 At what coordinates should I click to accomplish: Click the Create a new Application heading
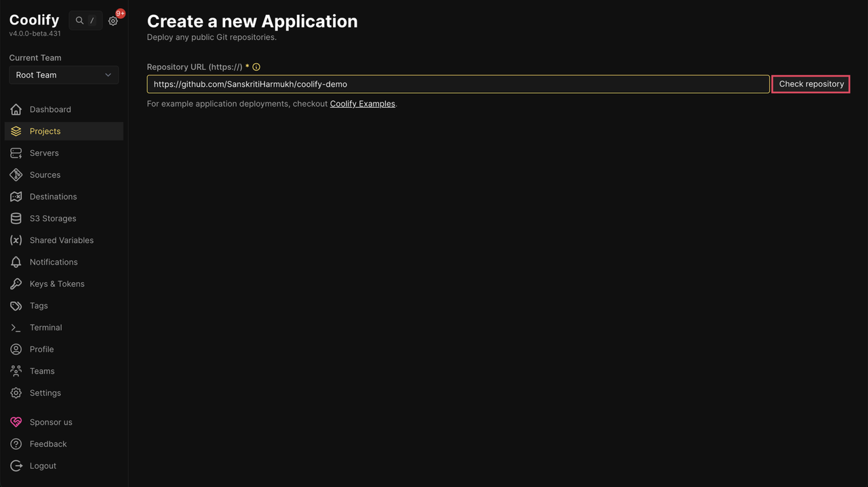pyautogui.click(x=252, y=21)
